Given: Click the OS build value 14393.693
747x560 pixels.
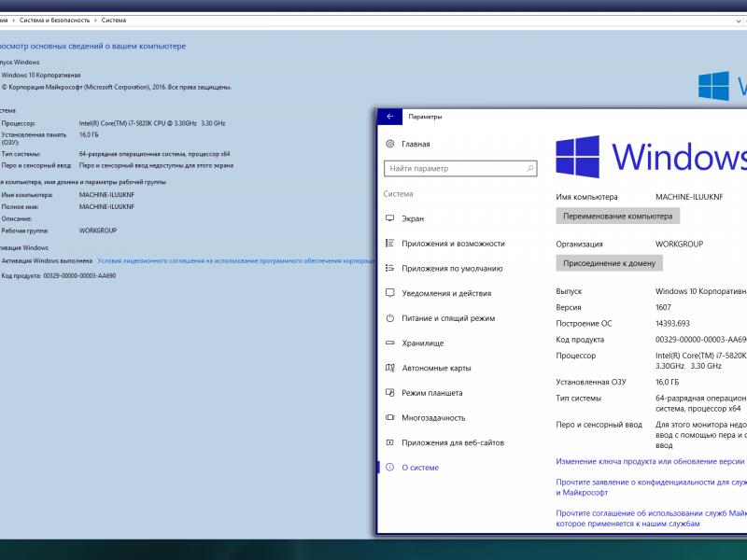Looking at the screenshot, I should [x=672, y=324].
